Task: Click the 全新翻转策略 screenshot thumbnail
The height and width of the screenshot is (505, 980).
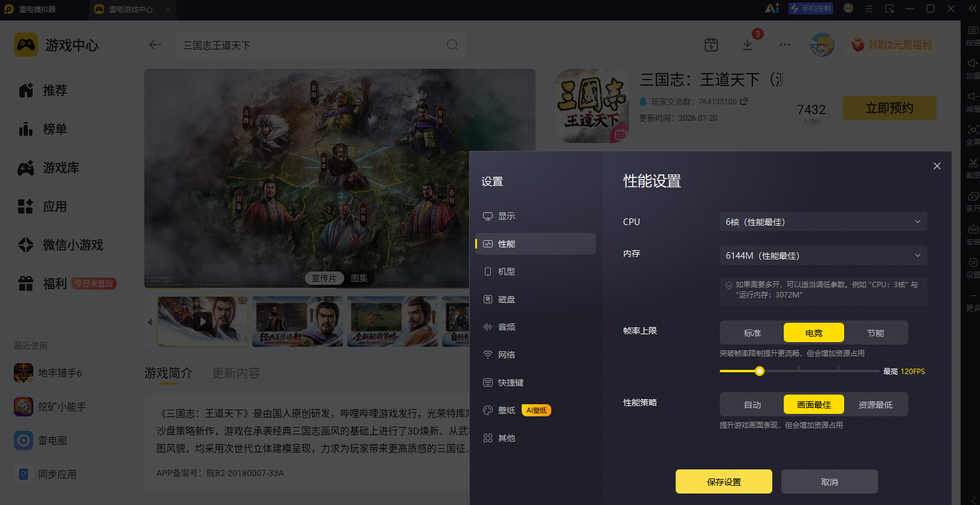Action: point(392,322)
